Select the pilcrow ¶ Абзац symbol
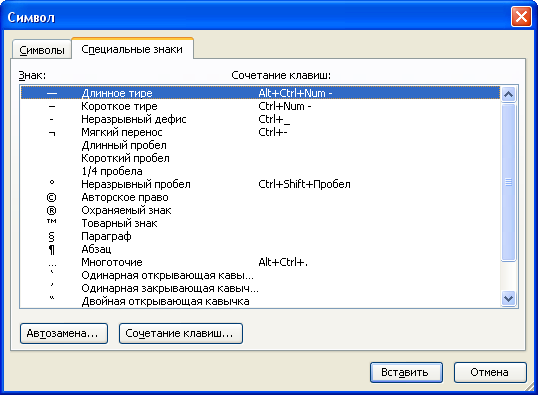 click(260, 249)
